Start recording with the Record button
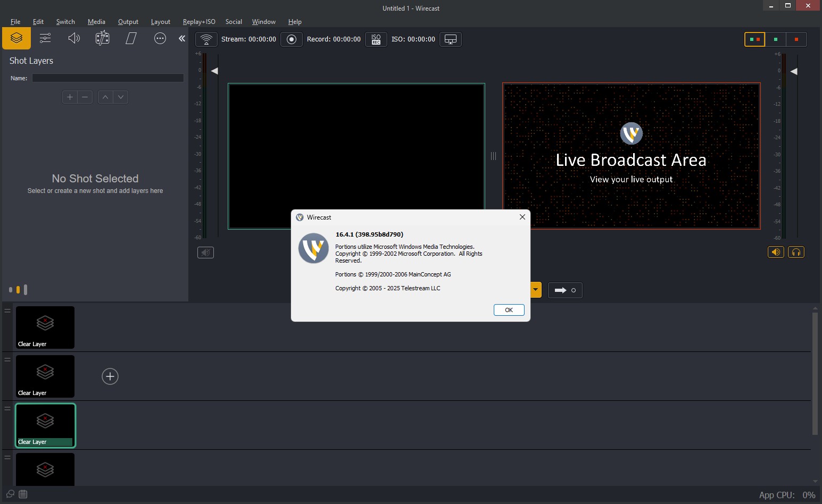The height and width of the screenshot is (504, 822). pos(291,39)
